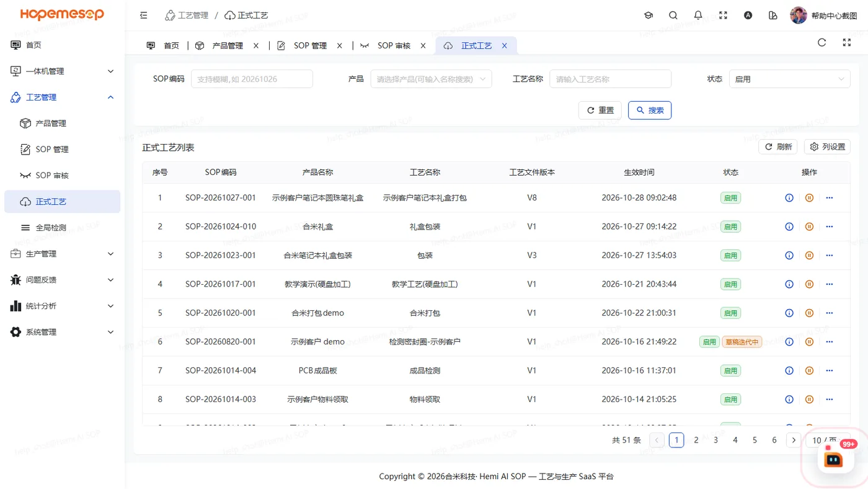Go to page 3 in pagination
Screen dimensions: 868x489
pyautogui.click(x=715, y=440)
